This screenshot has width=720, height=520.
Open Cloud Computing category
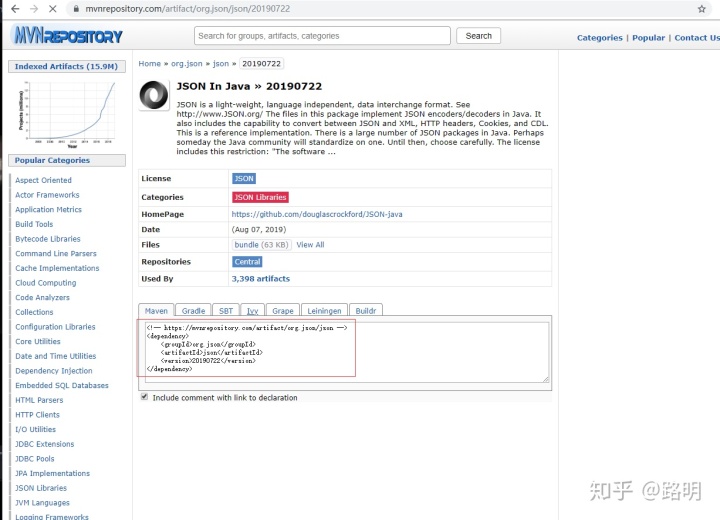[x=45, y=283]
